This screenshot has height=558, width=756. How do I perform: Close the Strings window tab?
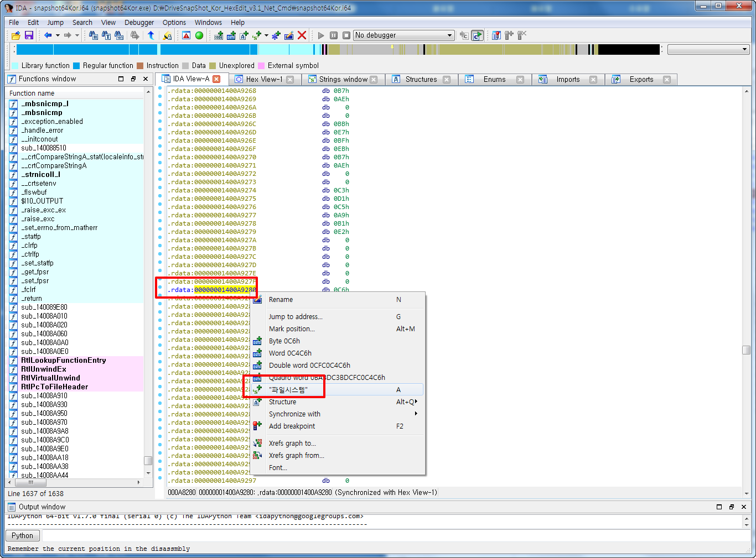[374, 80]
